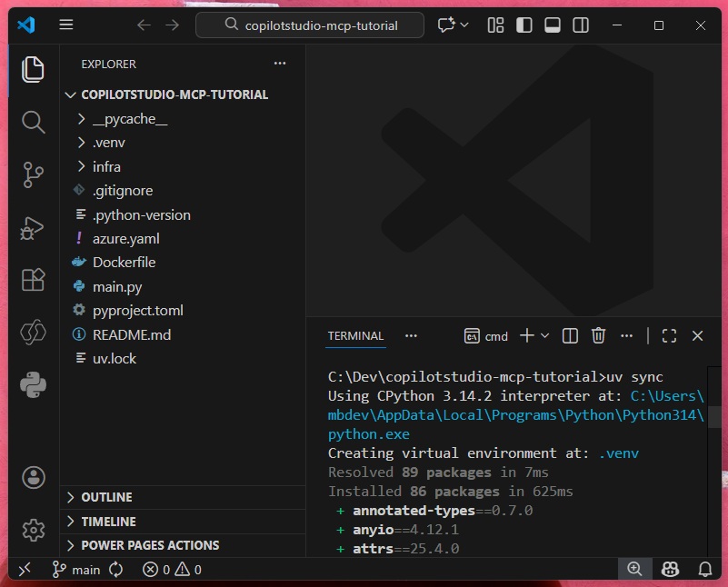Kill terminal with trash can icon
This screenshot has height=587, width=728.
point(598,336)
